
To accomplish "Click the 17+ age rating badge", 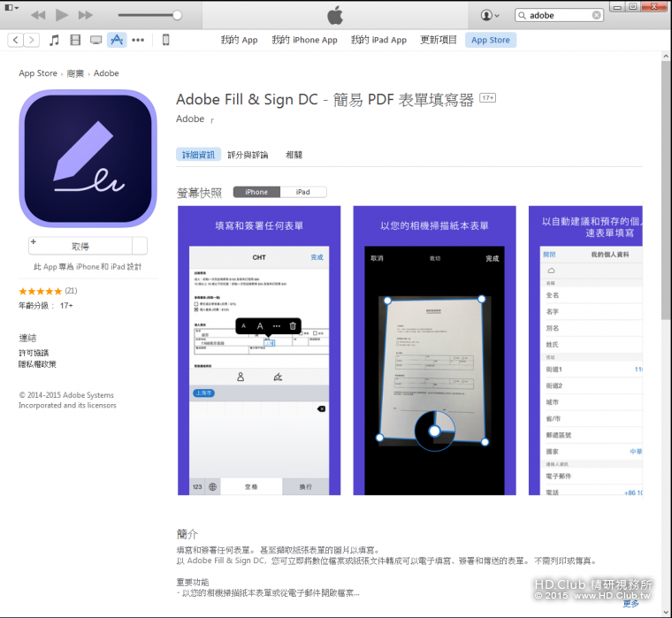I will click(487, 98).
